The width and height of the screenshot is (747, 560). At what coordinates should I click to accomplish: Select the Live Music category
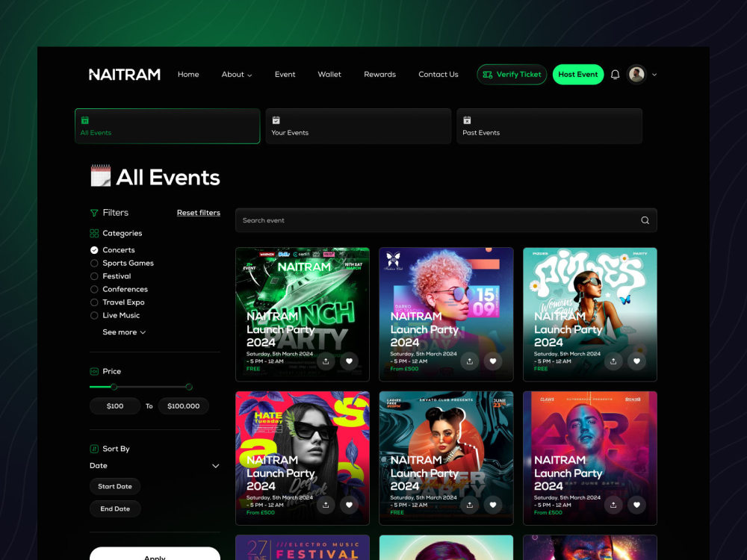[94, 316]
